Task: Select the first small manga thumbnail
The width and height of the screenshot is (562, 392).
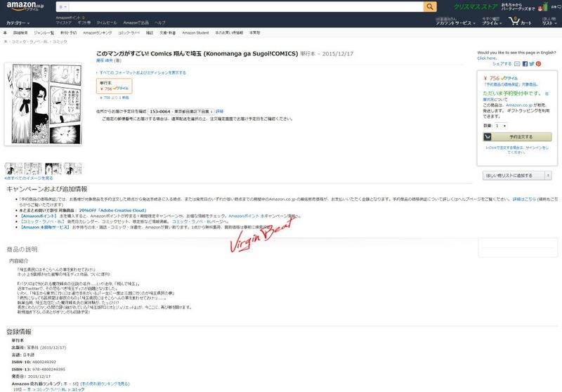Action: 13,169
